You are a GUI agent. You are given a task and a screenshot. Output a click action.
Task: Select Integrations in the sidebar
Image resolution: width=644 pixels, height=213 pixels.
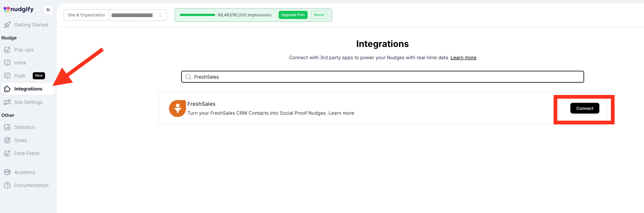(28, 89)
